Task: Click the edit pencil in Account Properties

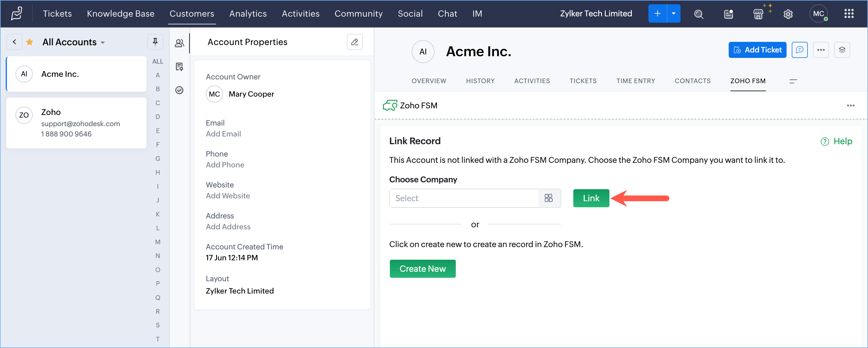Action: [355, 42]
